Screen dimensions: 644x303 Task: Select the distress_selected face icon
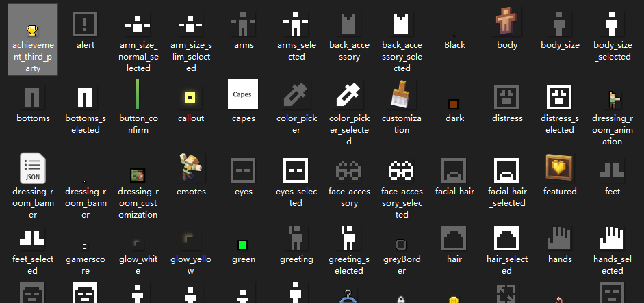pyautogui.click(x=559, y=96)
